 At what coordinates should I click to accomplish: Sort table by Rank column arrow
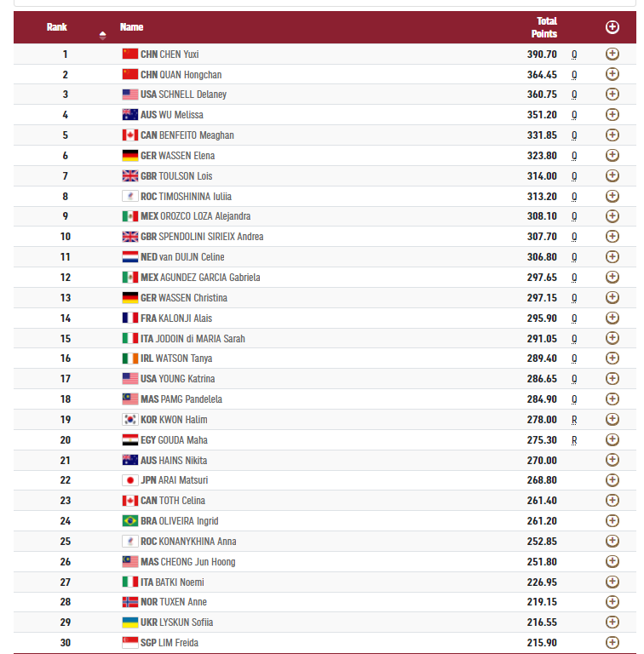(x=102, y=36)
